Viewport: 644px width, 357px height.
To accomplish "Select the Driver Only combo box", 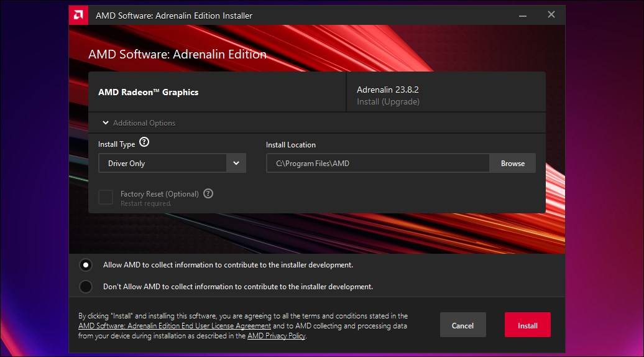I will coord(172,163).
